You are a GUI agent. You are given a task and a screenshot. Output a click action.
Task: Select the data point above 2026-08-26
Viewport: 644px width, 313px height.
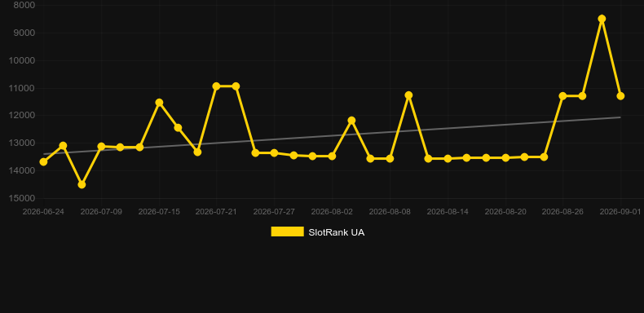click(x=562, y=95)
